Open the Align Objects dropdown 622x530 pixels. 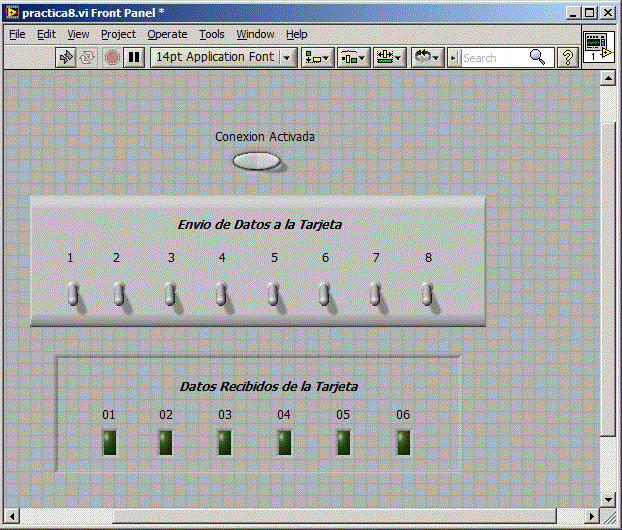318,58
